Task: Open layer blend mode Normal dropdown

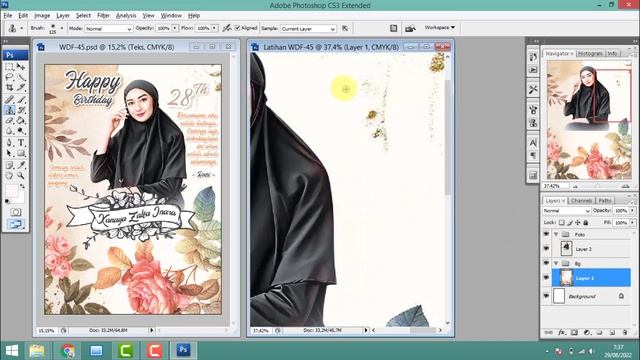Action: [x=567, y=211]
